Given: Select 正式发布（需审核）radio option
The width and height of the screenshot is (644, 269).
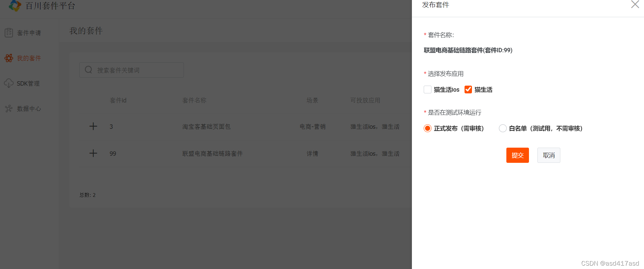Looking at the screenshot, I should (x=427, y=128).
